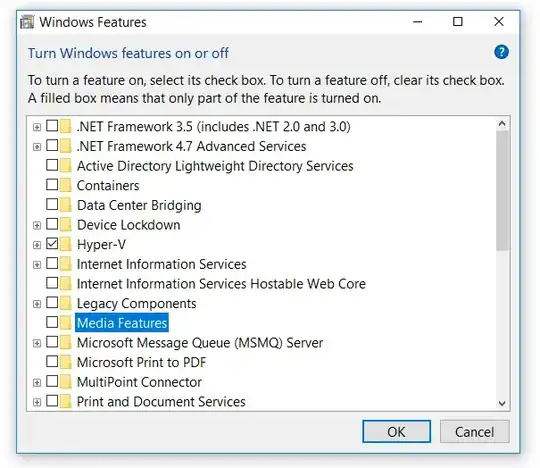
Task: Expand Internet Information Services node
Action: [x=37, y=264]
